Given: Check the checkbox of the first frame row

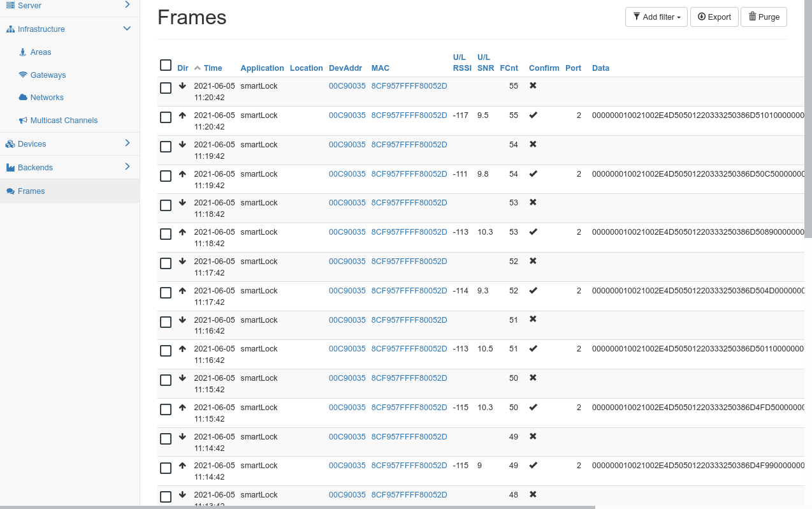Looking at the screenshot, I should pos(166,88).
